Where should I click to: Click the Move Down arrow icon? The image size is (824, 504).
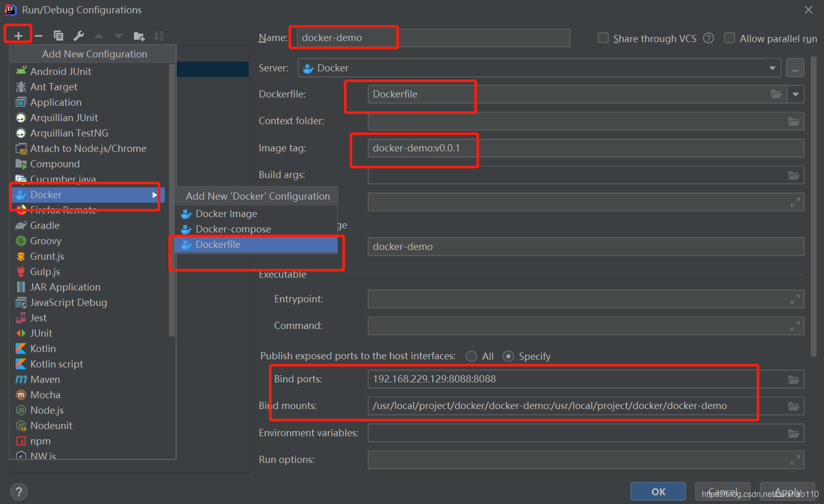pyautogui.click(x=119, y=36)
